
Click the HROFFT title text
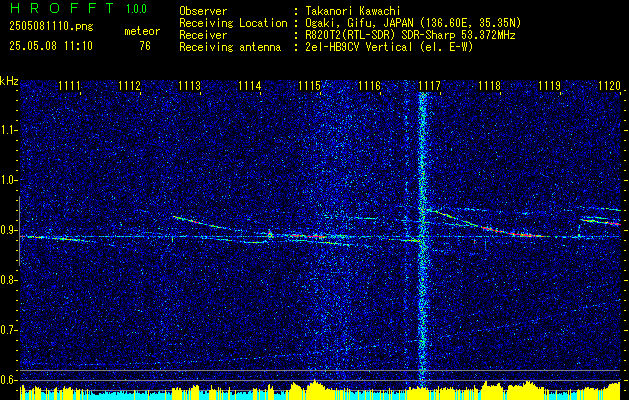pos(63,9)
